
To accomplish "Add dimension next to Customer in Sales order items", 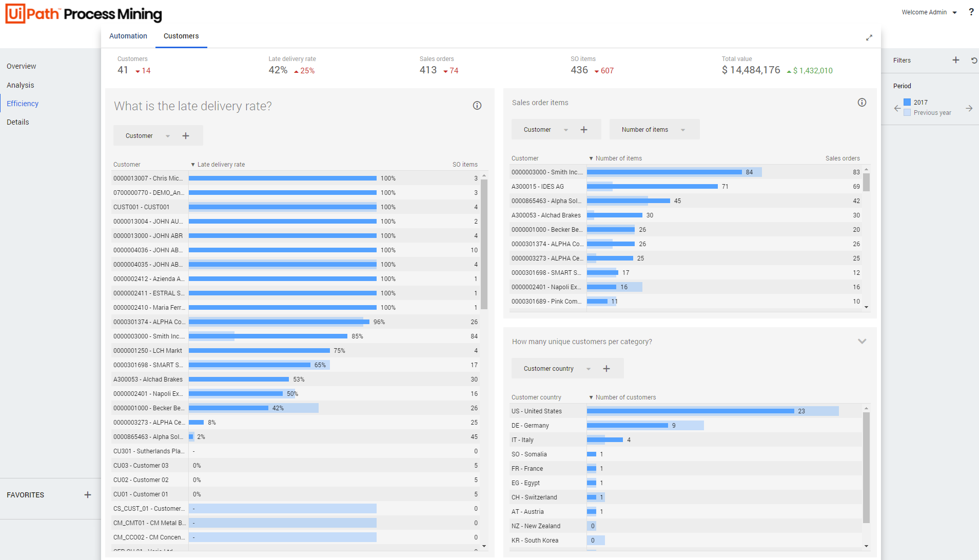I will (x=583, y=130).
